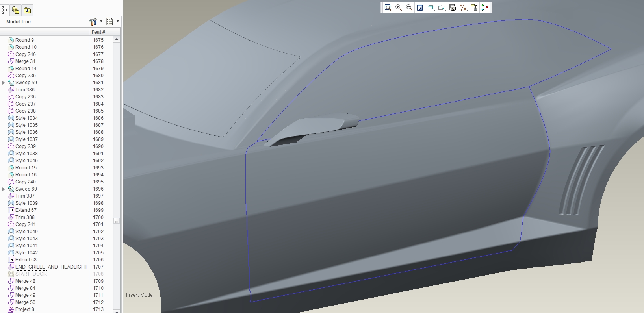Click the tree Show list icon
Screen dimensions: 644x313
pyautogui.click(x=109, y=22)
